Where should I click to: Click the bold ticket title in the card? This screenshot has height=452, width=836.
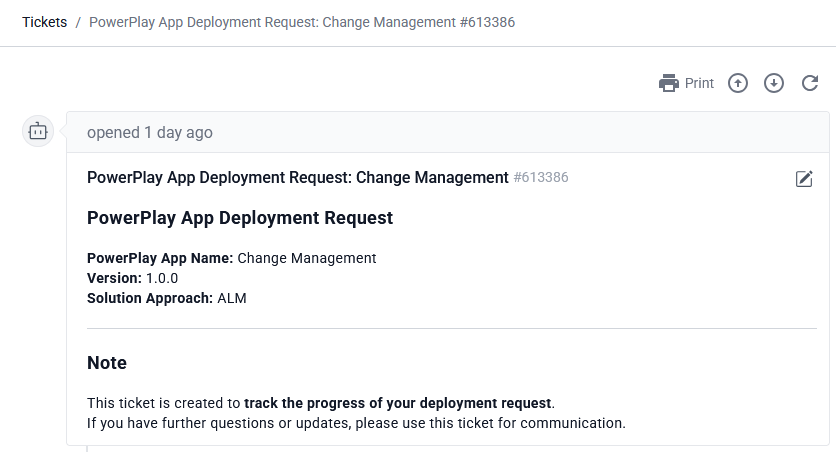tap(297, 178)
